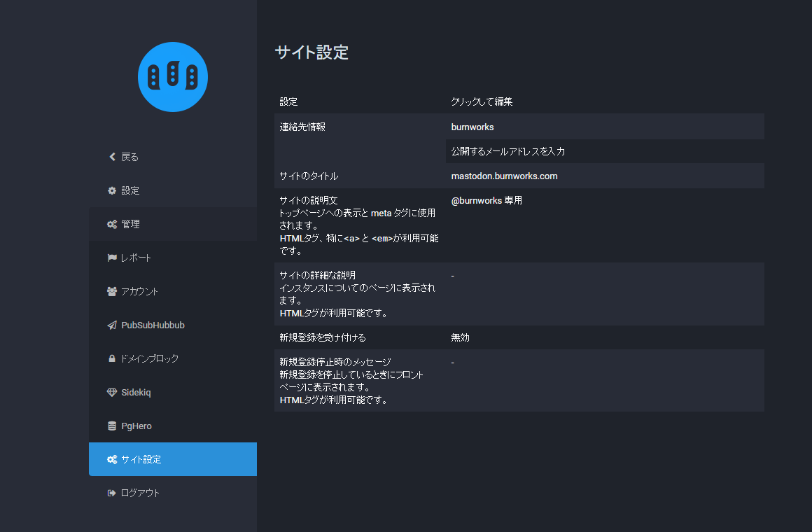Click the diamond Sidekiq icon
Image resolution: width=812 pixels, height=532 pixels.
pos(112,393)
